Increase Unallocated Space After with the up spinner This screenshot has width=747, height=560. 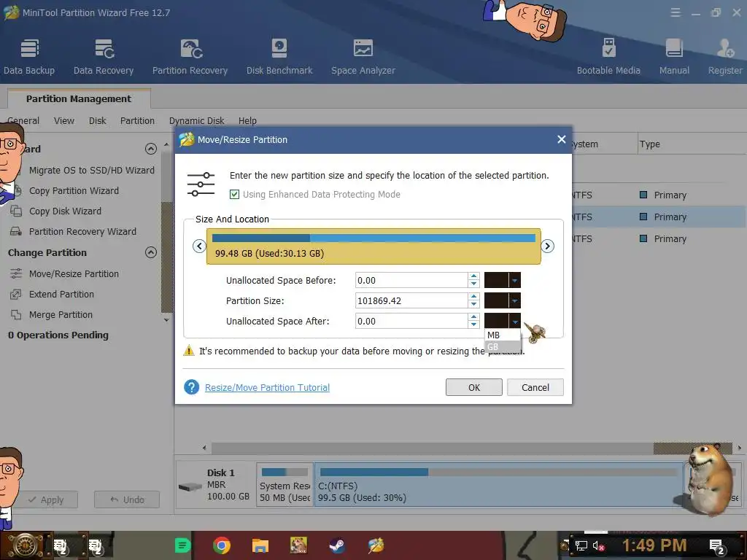point(473,318)
